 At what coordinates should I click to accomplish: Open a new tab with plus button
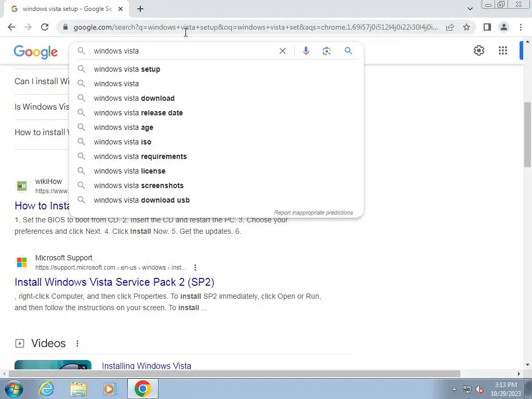140,9
